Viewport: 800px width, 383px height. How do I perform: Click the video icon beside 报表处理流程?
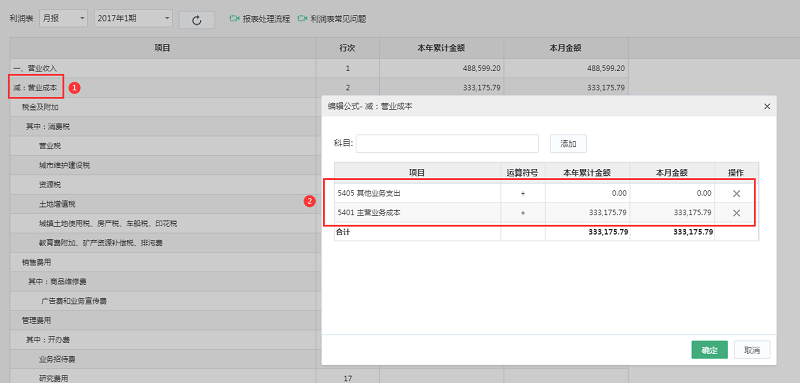click(234, 19)
